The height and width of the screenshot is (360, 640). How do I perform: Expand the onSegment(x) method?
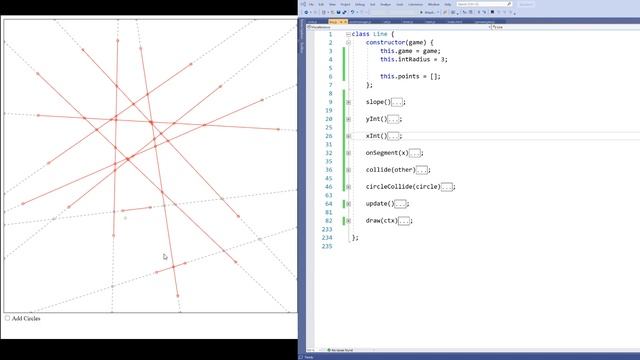click(x=348, y=153)
